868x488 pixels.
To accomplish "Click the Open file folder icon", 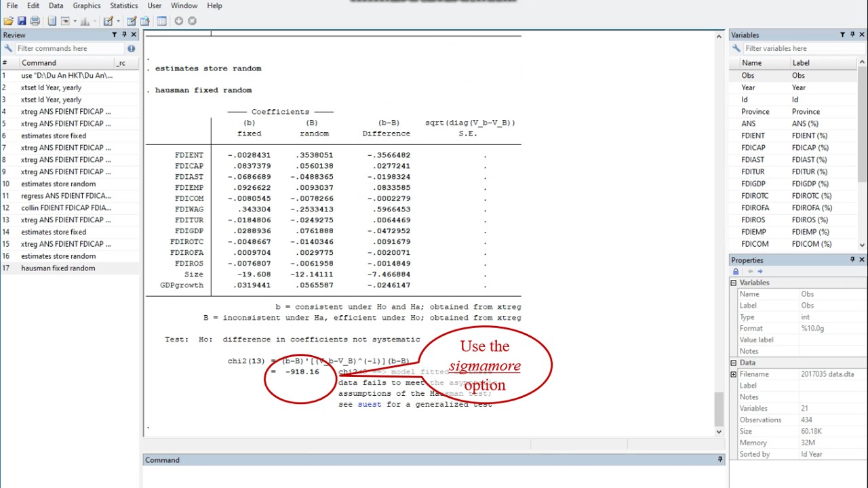I will [x=8, y=21].
